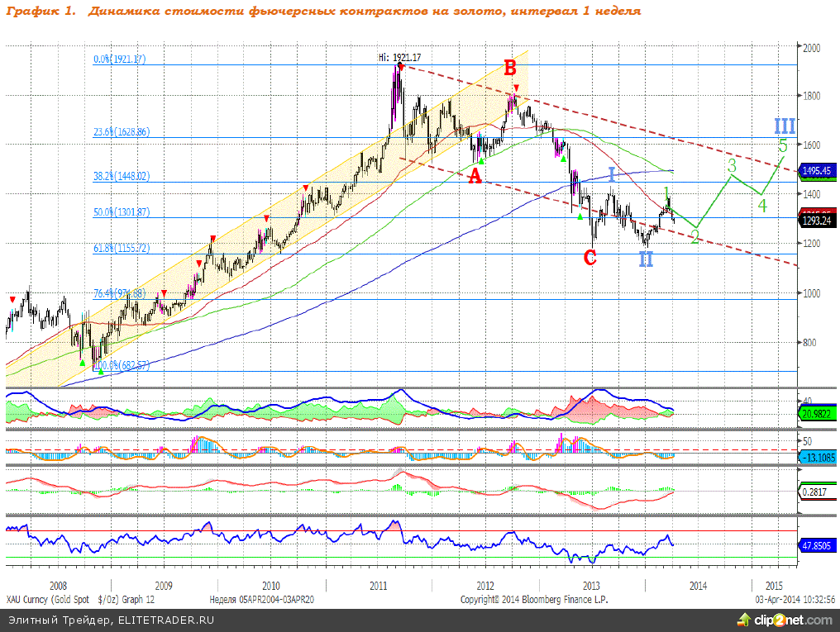Screen dimensions: 840x632
Task: Click the 1293.24 last price tag
Action: pyautogui.click(x=819, y=221)
